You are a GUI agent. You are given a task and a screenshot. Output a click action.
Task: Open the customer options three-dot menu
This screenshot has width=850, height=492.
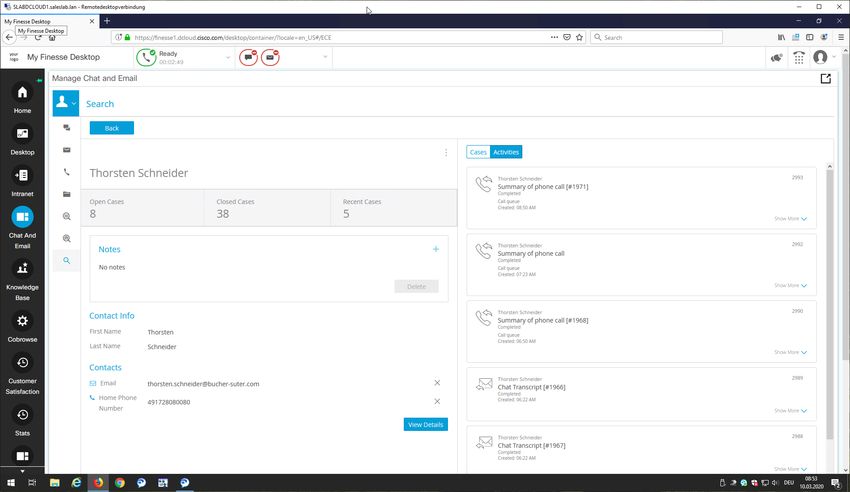click(446, 153)
